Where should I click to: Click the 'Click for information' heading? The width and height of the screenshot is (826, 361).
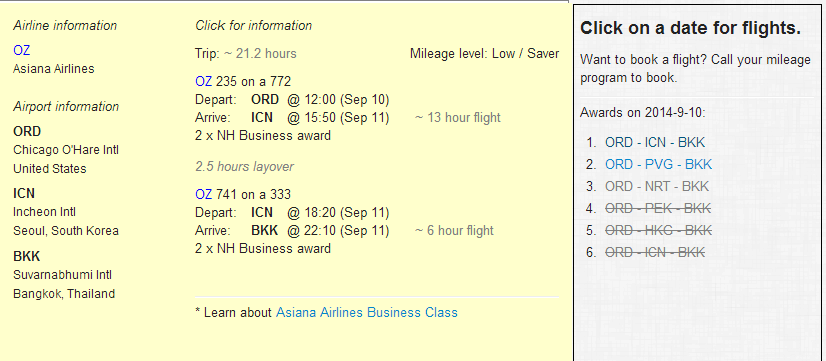pos(253,25)
